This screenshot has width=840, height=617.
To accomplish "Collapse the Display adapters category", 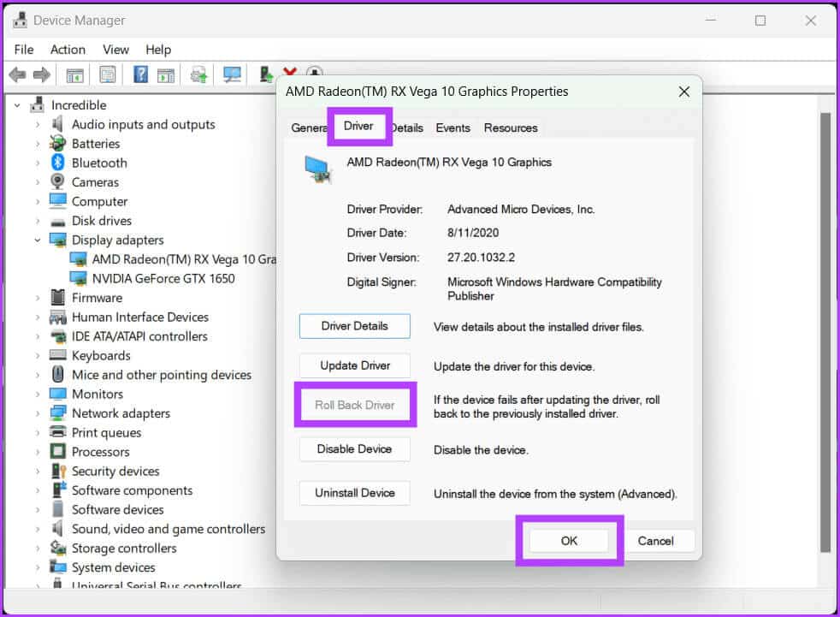I will 38,240.
